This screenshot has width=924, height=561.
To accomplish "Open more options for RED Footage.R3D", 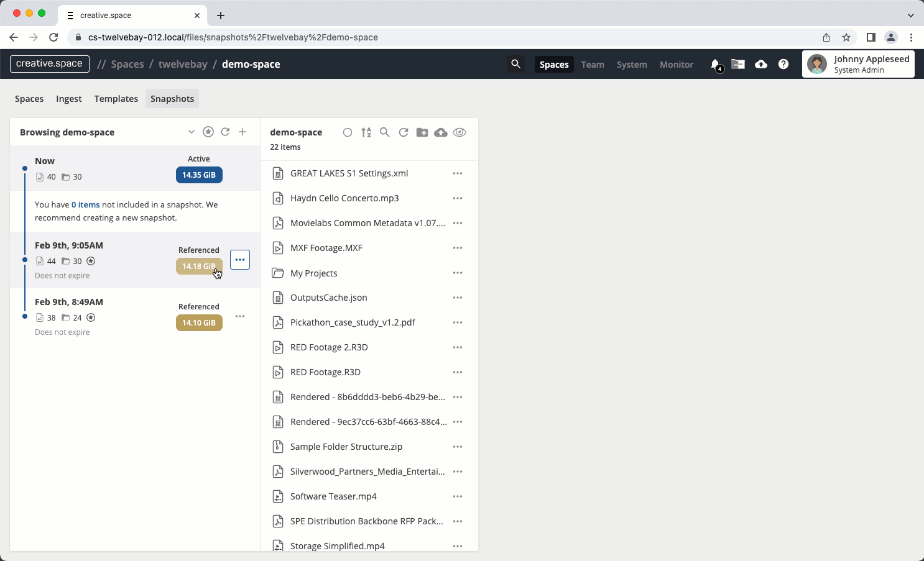I will pos(458,372).
